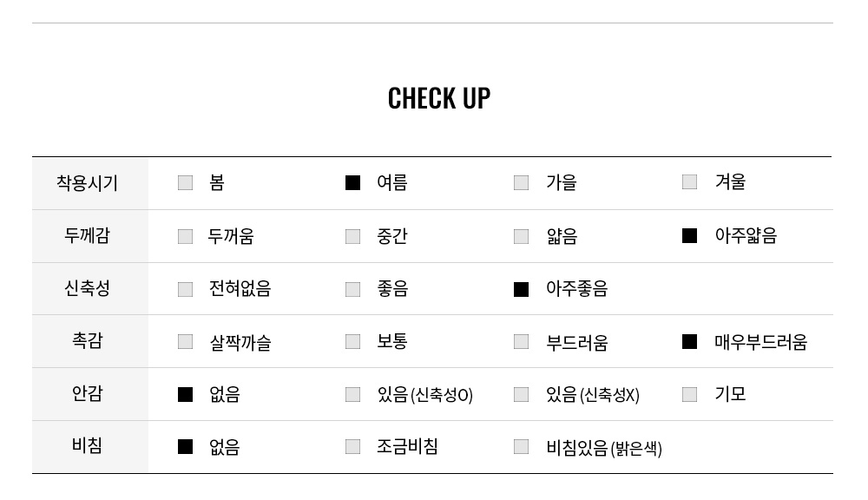Uncheck the 매우부드러움 checkbox

689,341
